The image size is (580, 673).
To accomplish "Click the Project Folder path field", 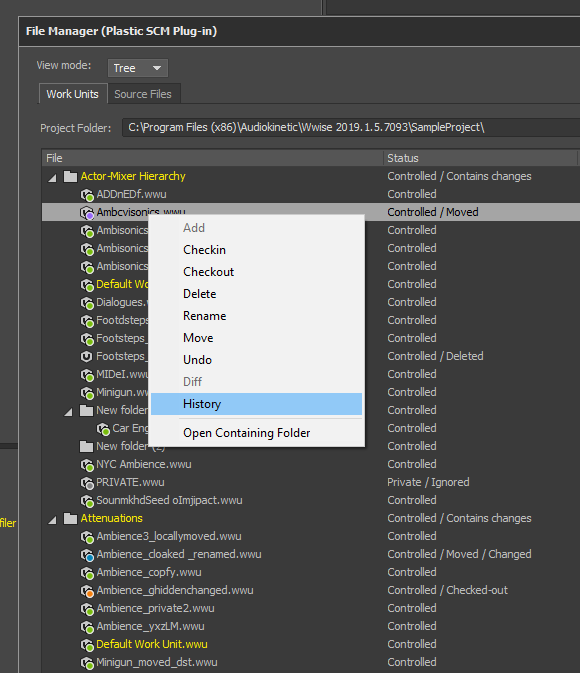I will point(351,127).
